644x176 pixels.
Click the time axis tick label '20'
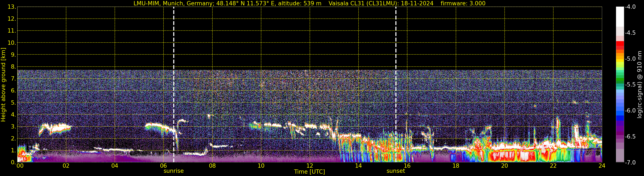point(505,166)
